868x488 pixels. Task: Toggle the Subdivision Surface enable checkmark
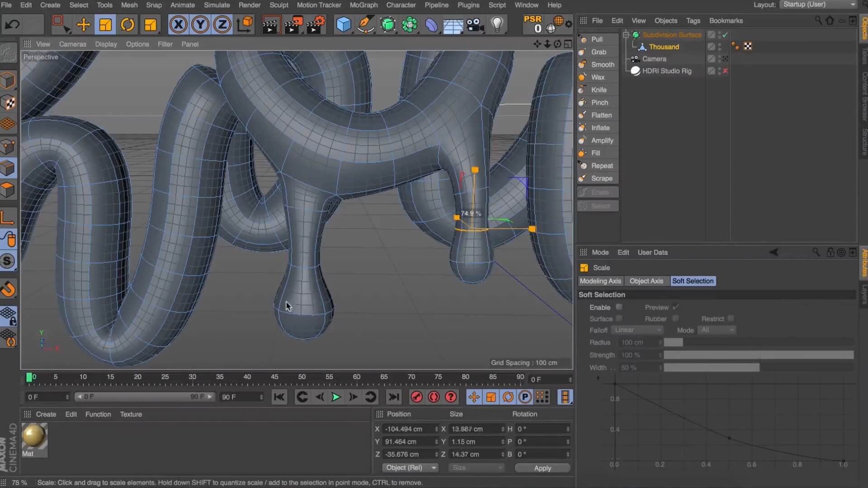725,35
